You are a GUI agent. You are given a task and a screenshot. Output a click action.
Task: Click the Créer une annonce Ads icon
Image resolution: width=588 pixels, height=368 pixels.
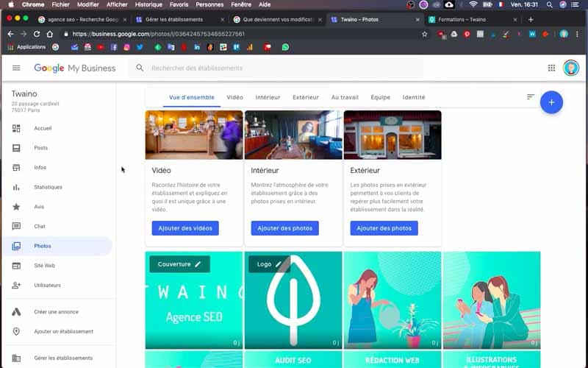pyautogui.click(x=16, y=311)
